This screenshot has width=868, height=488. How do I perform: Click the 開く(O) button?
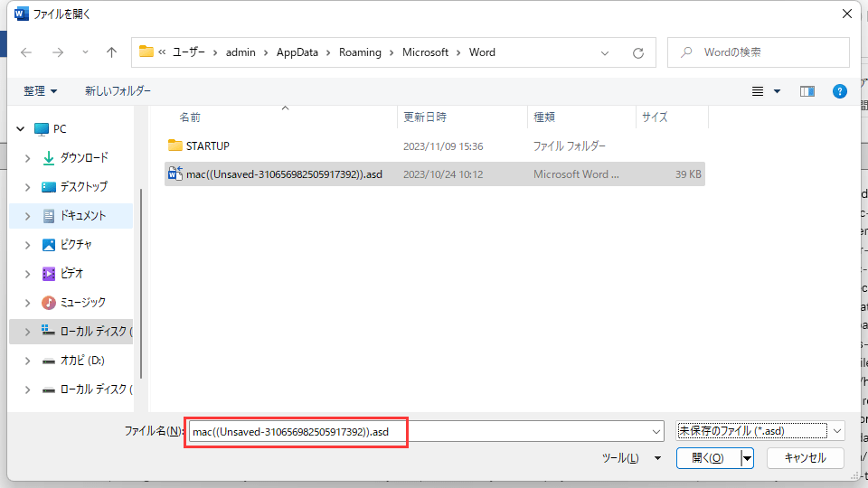click(x=708, y=458)
